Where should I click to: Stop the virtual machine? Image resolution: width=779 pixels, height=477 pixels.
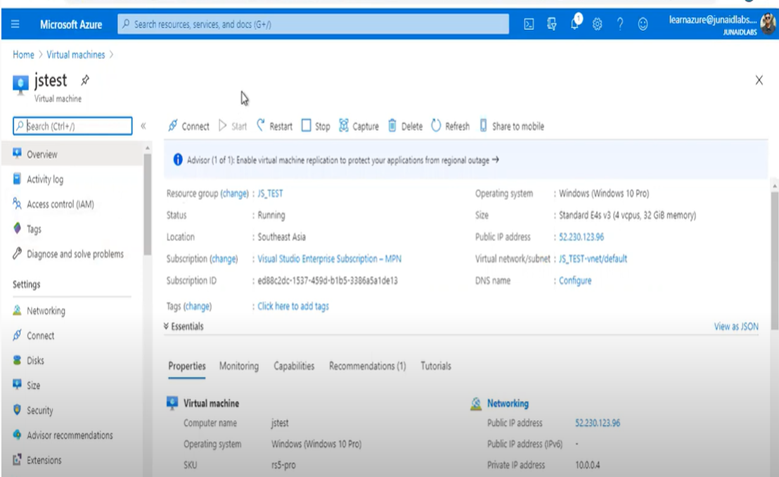(x=316, y=126)
